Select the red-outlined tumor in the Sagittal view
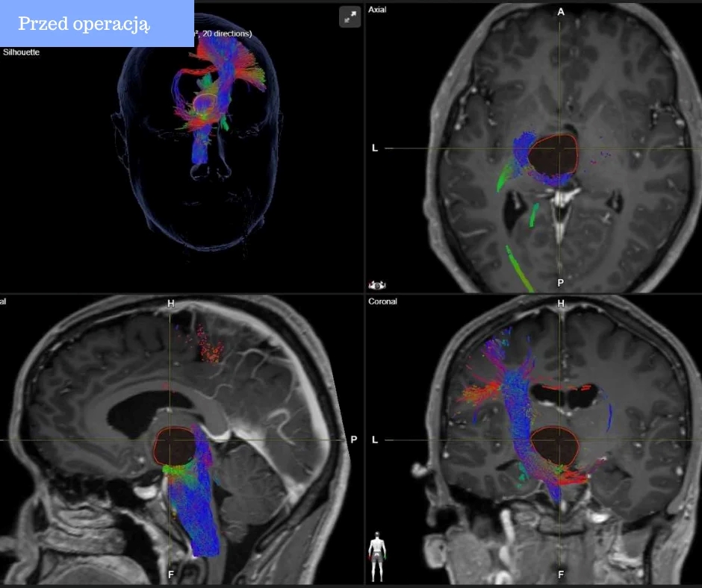 (175, 446)
